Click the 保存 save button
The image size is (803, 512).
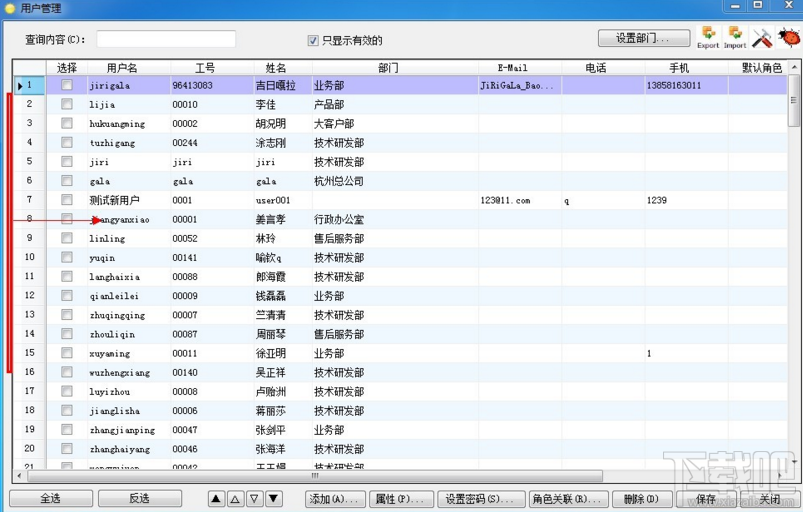click(x=706, y=499)
